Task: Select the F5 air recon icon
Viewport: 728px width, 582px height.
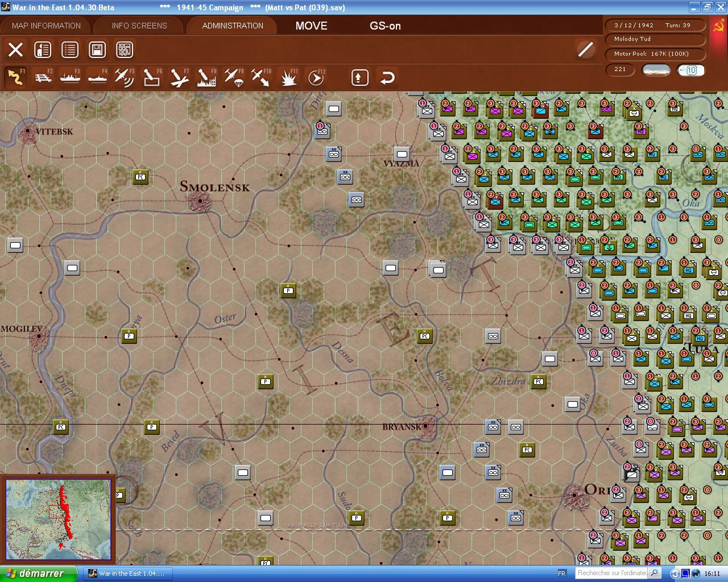Action: (x=125, y=77)
